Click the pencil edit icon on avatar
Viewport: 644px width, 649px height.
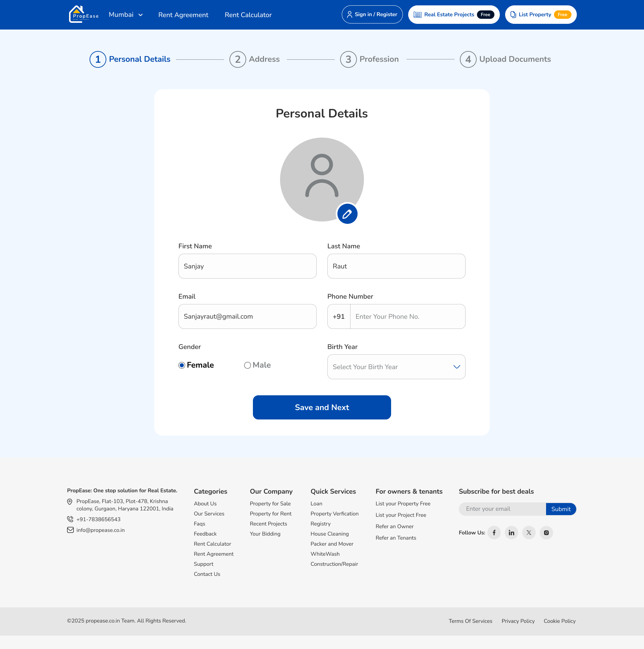tap(347, 214)
